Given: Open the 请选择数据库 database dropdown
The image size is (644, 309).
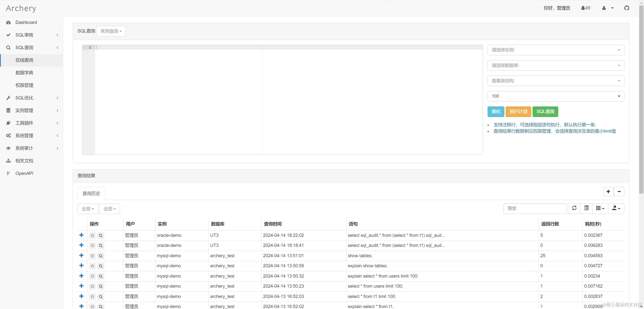Looking at the screenshot, I should pyautogui.click(x=555, y=65).
